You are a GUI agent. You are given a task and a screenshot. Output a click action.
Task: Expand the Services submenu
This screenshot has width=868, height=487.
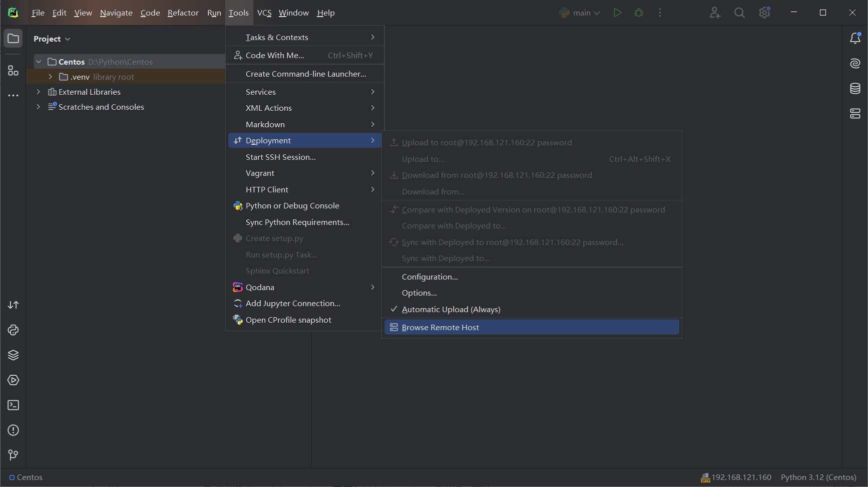305,92
